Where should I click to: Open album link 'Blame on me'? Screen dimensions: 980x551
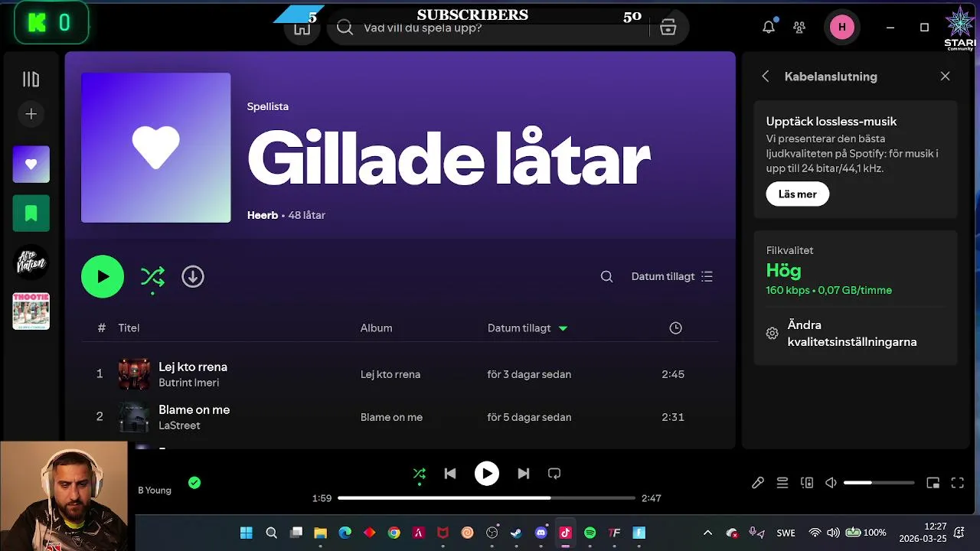[x=391, y=417]
